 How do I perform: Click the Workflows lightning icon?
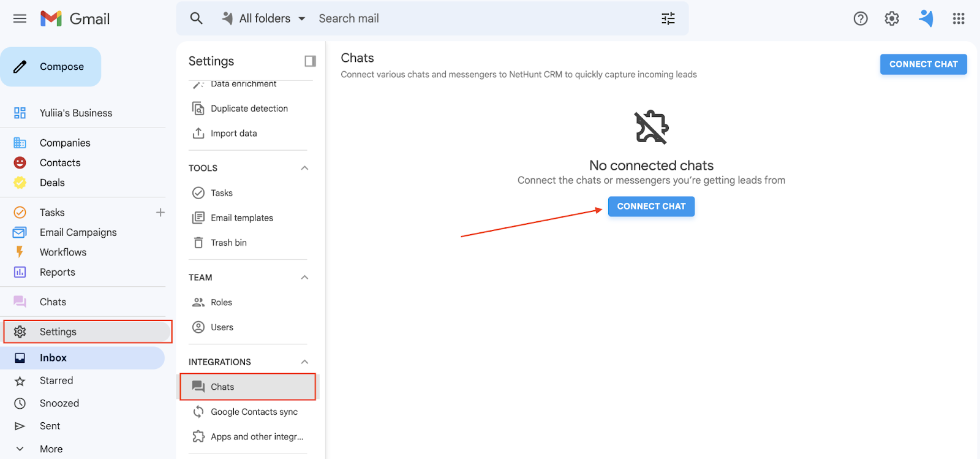coord(20,252)
